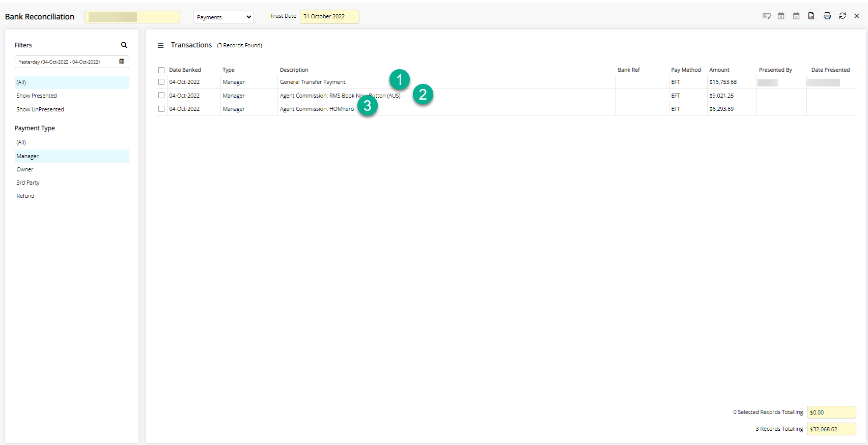This screenshot has height=445, width=868.
Task: Expand the Yesterday date range filter
Action: tap(66, 62)
